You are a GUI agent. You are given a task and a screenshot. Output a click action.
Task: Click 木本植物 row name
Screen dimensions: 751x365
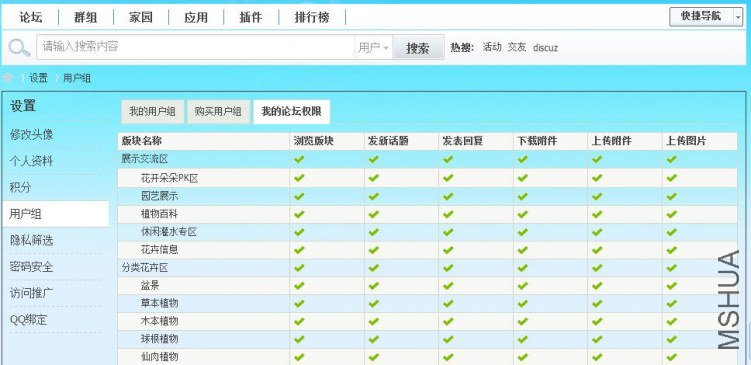(x=159, y=321)
